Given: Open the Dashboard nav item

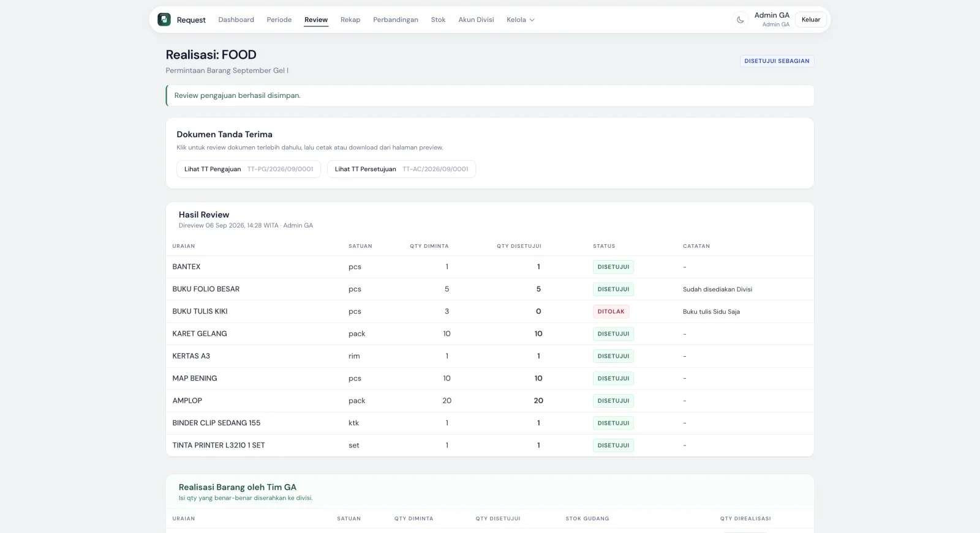Looking at the screenshot, I should [236, 20].
